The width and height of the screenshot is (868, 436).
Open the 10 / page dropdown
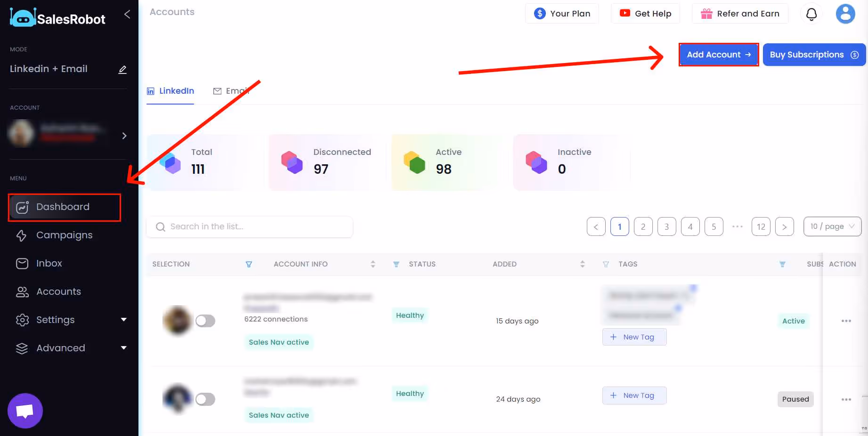coord(832,226)
